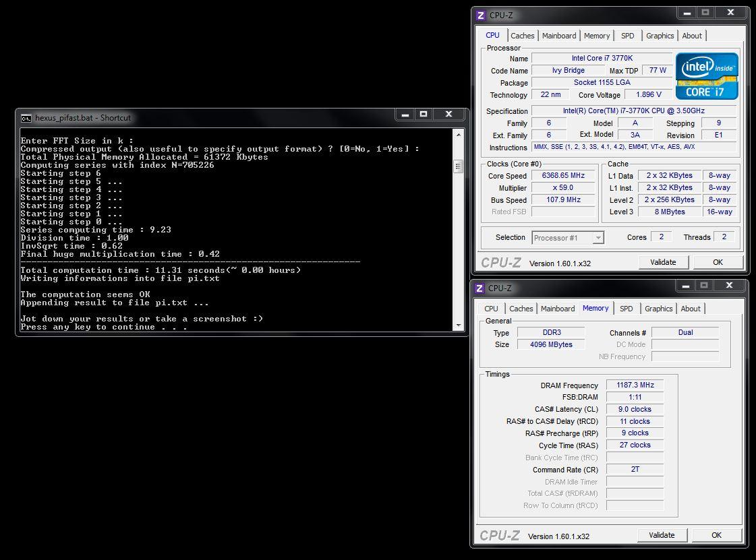Open SPD tab in bottom CPU-Z window

click(626, 309)
